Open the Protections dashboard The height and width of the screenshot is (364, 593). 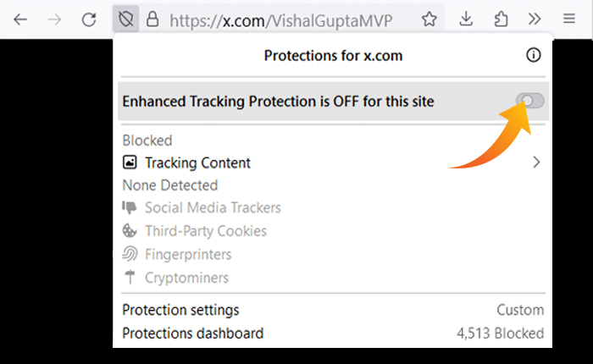point(192,334)
